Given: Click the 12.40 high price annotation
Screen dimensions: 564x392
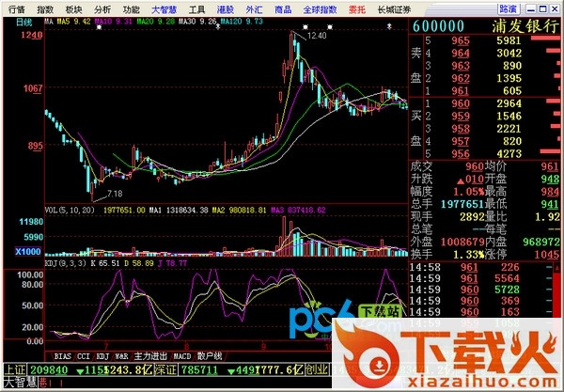Looking at the screenshot, I should tap(317, 36).
